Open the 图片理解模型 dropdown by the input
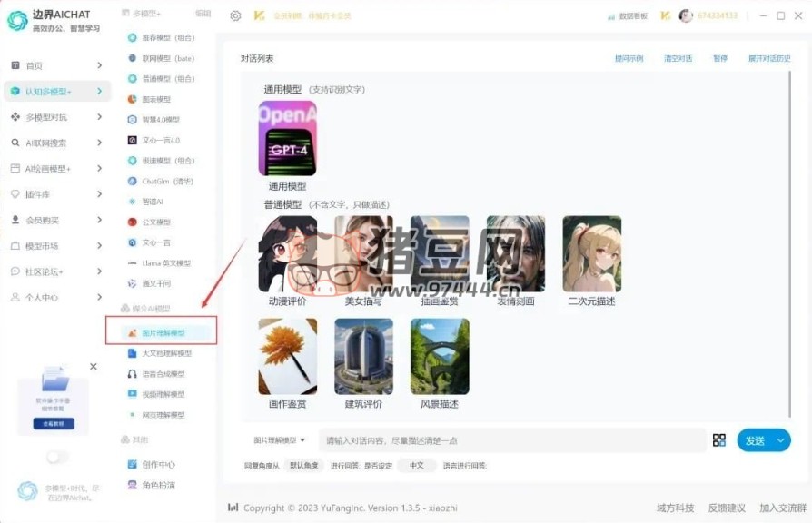The height and width of the screenshot is (523, 812). pos(280,440)
